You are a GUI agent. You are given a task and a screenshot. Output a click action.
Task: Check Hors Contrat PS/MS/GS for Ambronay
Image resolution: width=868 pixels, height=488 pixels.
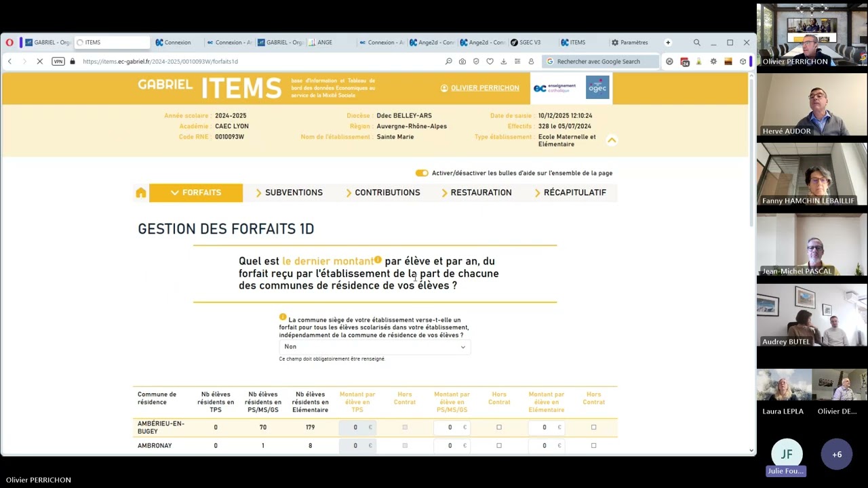499,445
